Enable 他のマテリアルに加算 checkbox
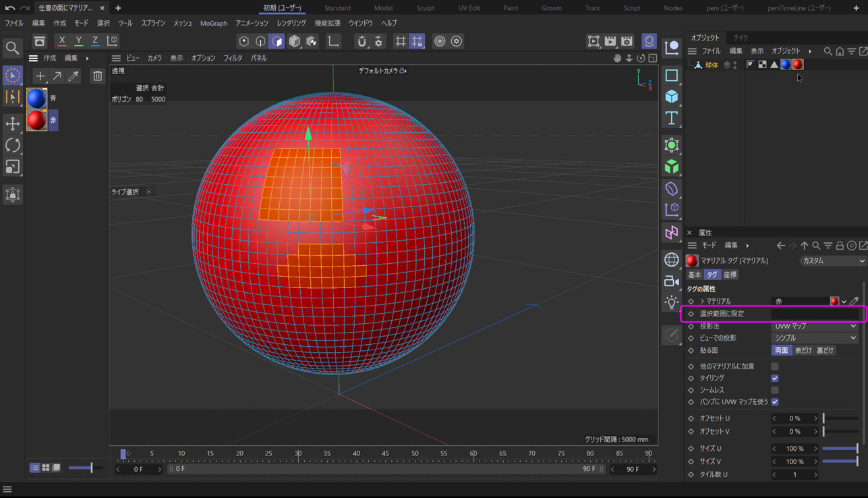 pyautogui.click(x=775, y=366)
